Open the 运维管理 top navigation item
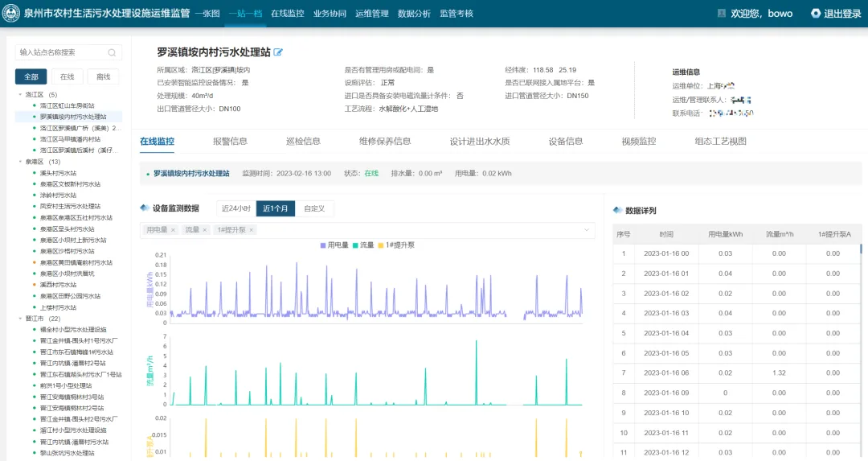Screen dimensions: 868x461 (372, 14)
